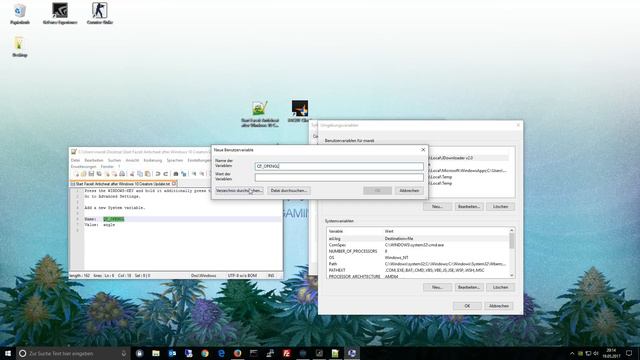640x360 pixels.
Task: Open Chrome from taskbar
Action: 204,353
